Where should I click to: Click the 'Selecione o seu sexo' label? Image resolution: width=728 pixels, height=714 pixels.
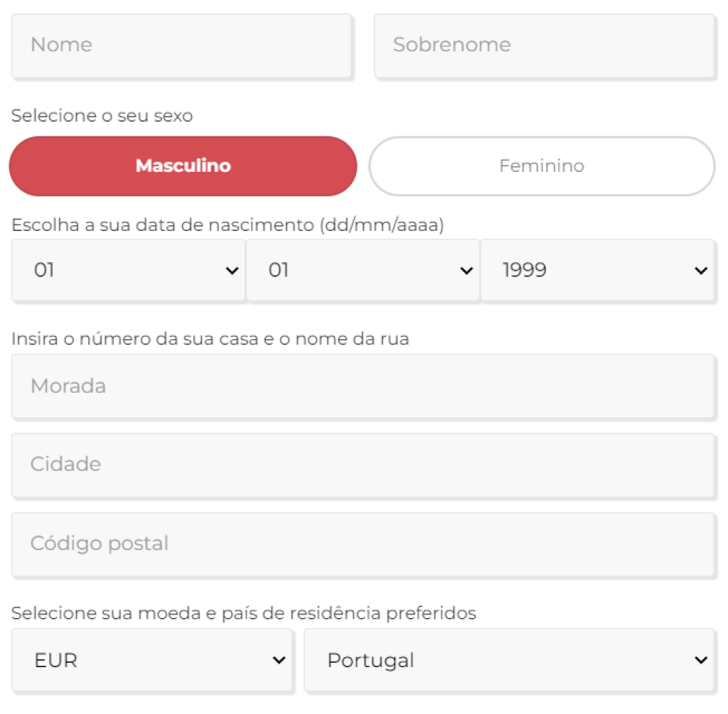pos(102,116)
